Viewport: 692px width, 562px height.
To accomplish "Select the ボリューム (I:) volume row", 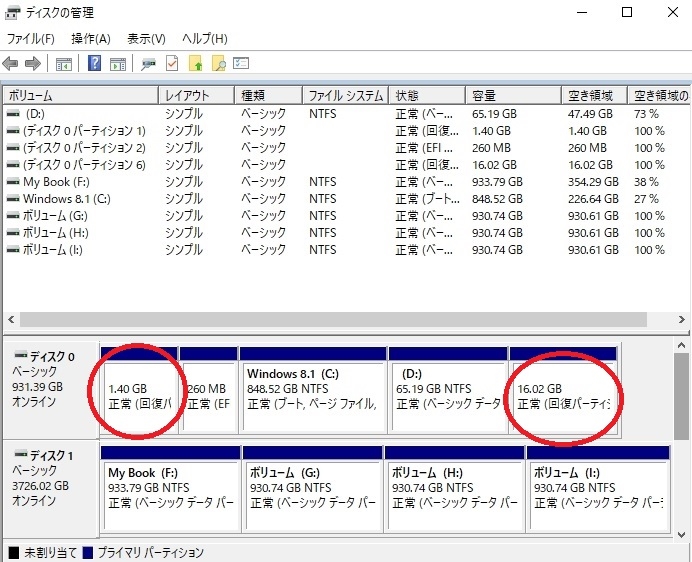I will [x=346, y=250].
